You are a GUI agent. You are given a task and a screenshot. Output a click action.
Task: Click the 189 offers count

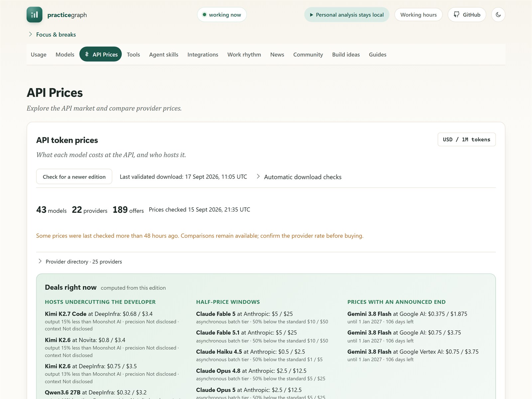tap(128, 210)
